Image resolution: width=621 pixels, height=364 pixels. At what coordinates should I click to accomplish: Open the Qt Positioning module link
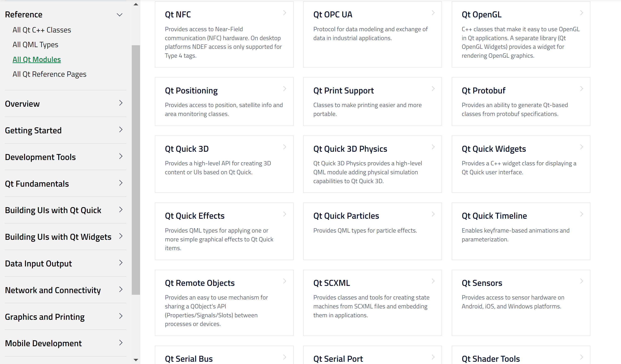191,91
